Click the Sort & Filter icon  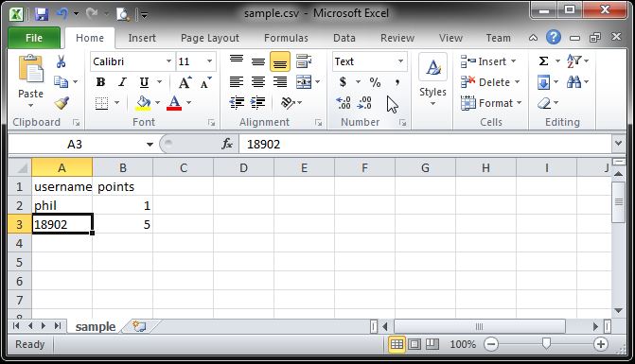[x=573, y=61]
